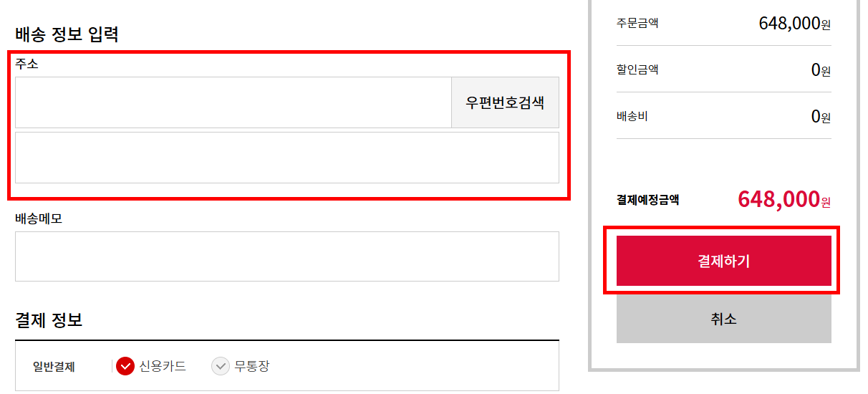Viewport: 868px width, 394px height.
Task: Click the 할인금액 row label
Action: click(637, 69)
